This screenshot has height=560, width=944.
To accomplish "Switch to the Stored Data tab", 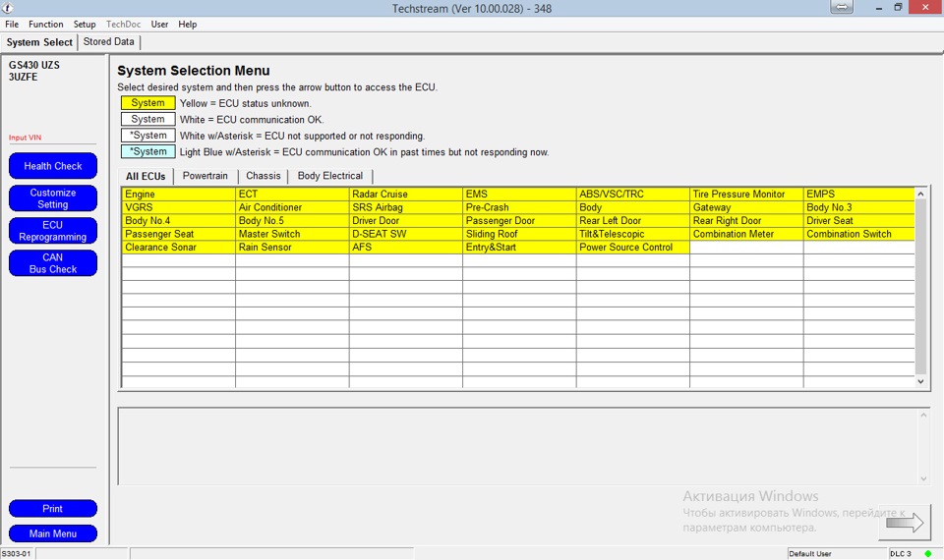I will click(x=108, y=42).
